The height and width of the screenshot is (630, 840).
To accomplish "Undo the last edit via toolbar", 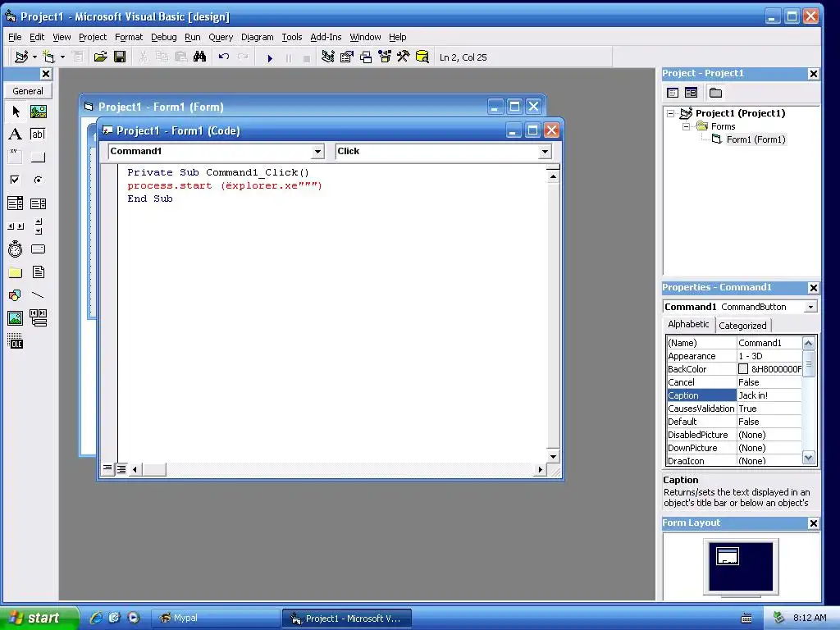I will 223,57.
